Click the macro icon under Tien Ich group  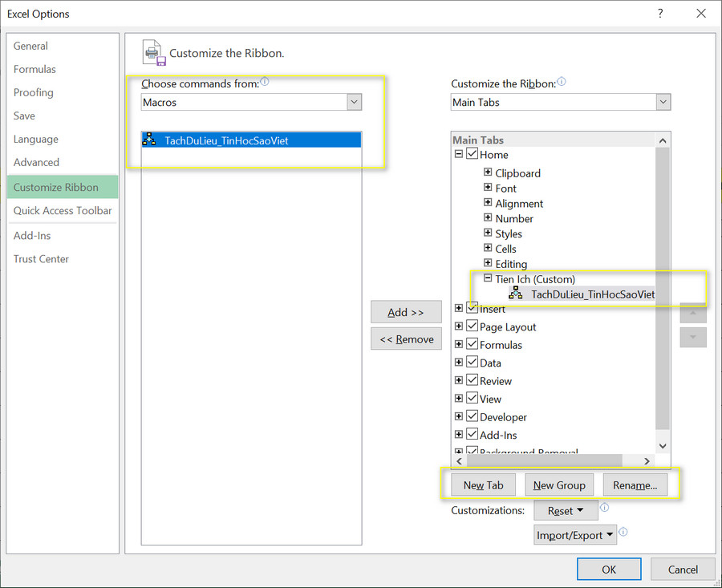point(517,294)
